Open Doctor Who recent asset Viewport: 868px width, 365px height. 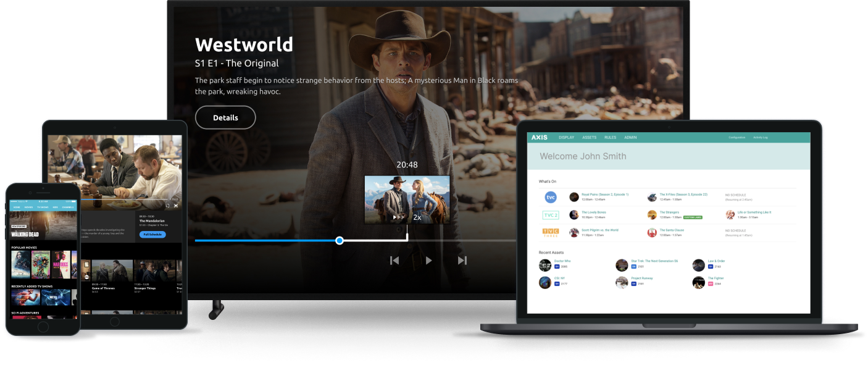(x=562, y=261)
